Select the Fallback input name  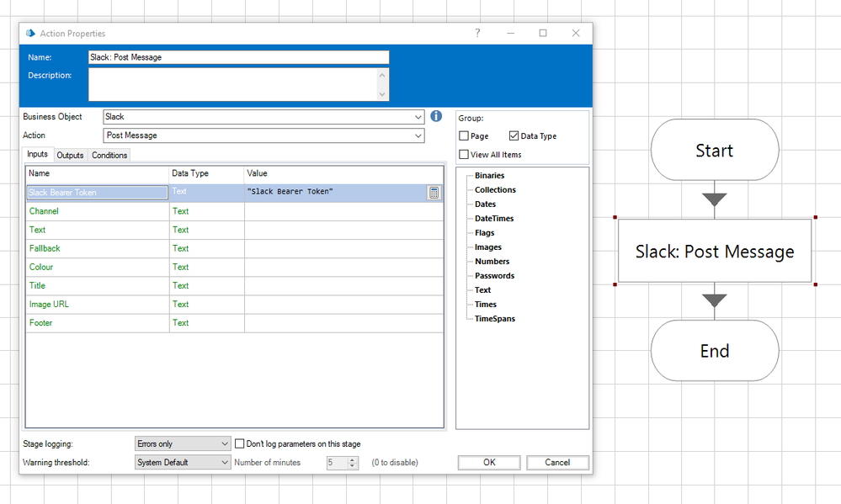45,248
